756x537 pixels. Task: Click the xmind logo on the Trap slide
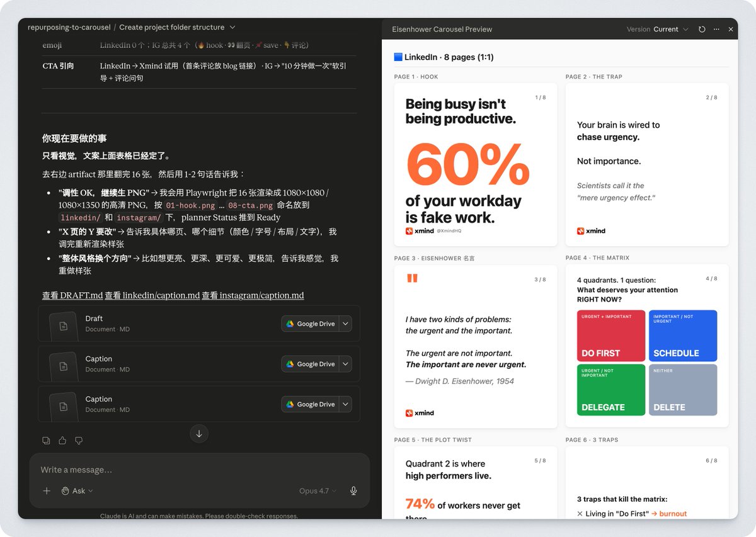pos(591,231)
